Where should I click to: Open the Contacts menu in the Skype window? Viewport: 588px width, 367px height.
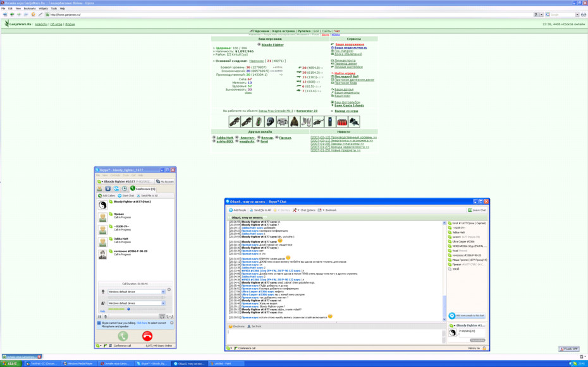point(115,175)
